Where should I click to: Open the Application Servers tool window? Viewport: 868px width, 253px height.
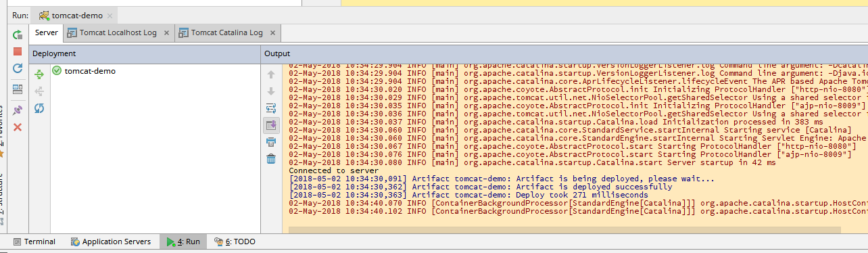tap(111, 241)
